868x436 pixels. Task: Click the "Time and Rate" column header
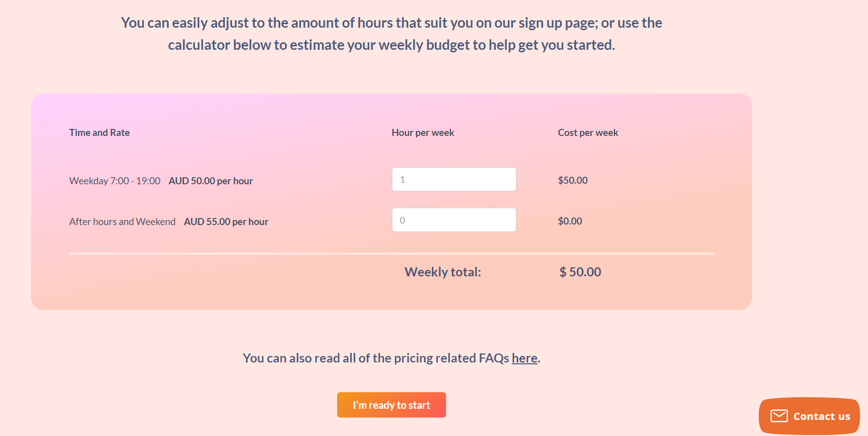pyautogui.click(x=100, y=132)
